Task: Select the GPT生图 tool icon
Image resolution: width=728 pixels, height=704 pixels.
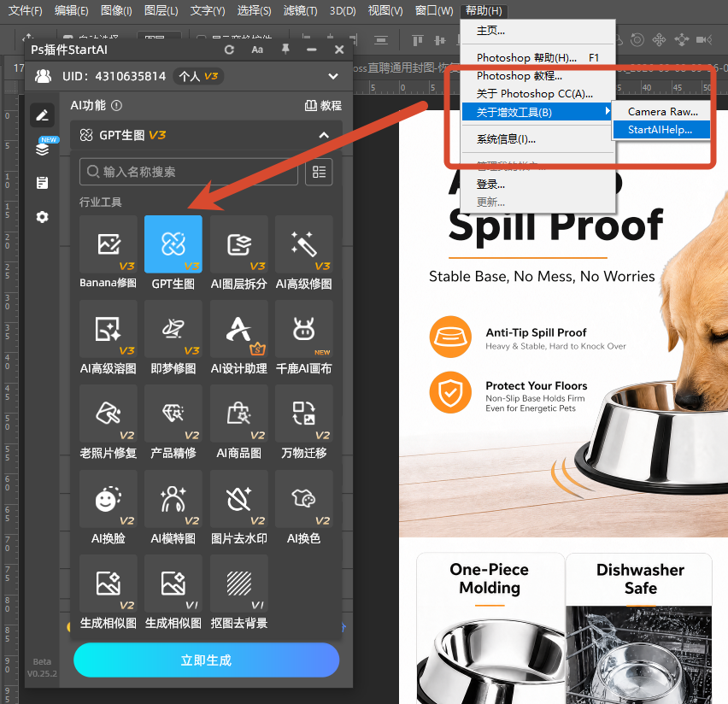Action: [x=173, y=244]
